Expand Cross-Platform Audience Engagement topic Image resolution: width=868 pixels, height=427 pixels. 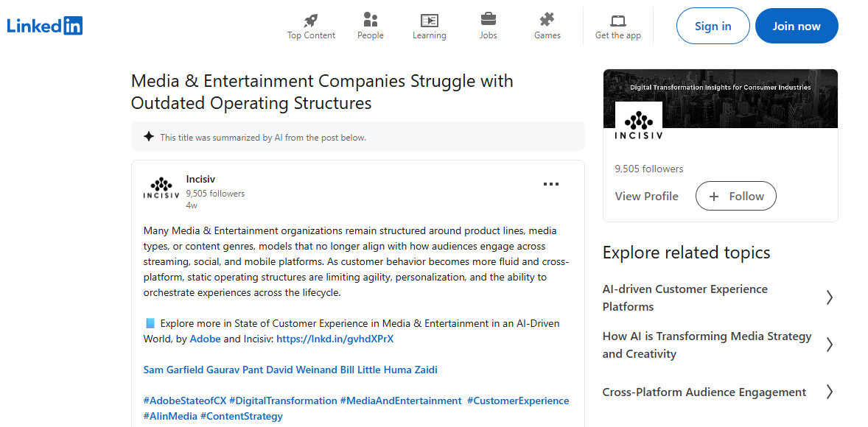pos(829,392)
